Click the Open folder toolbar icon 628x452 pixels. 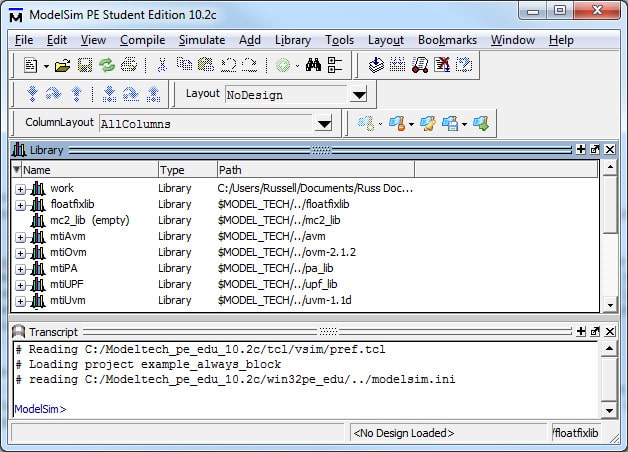pyautogui.click(x=62, y=65)
